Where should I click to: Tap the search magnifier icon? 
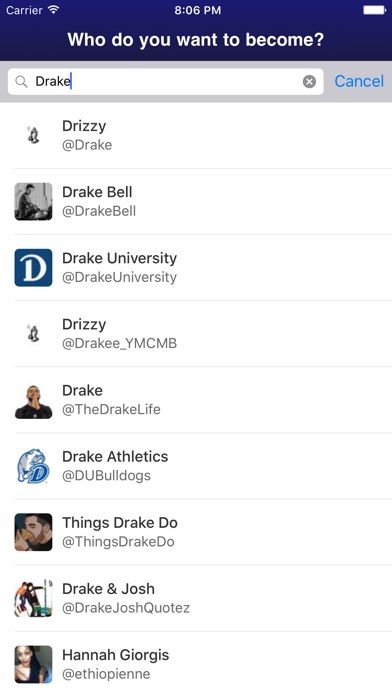click(21, 81)
